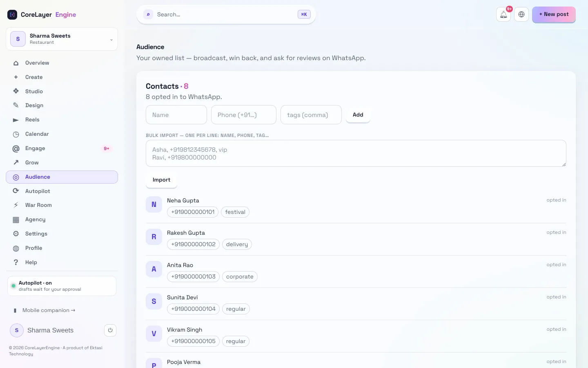Go to the Studio section
The image size is (588, 368).
tap(62, 91)
